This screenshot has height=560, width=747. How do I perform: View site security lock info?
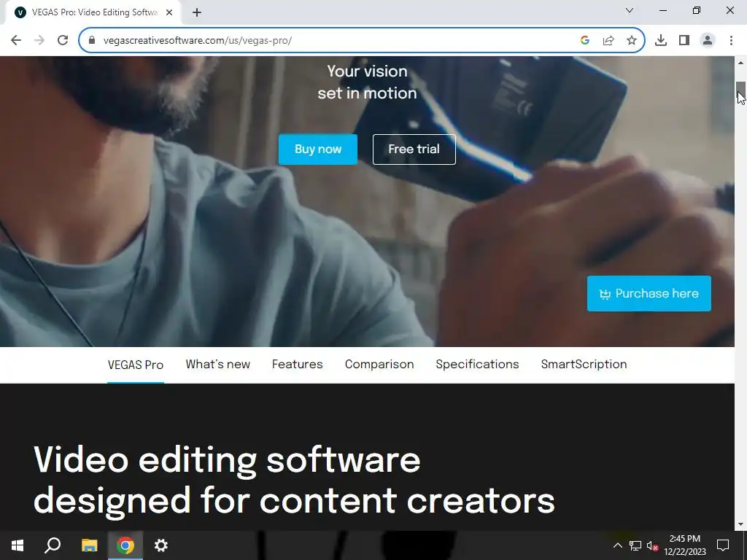(x=92, y=41)
